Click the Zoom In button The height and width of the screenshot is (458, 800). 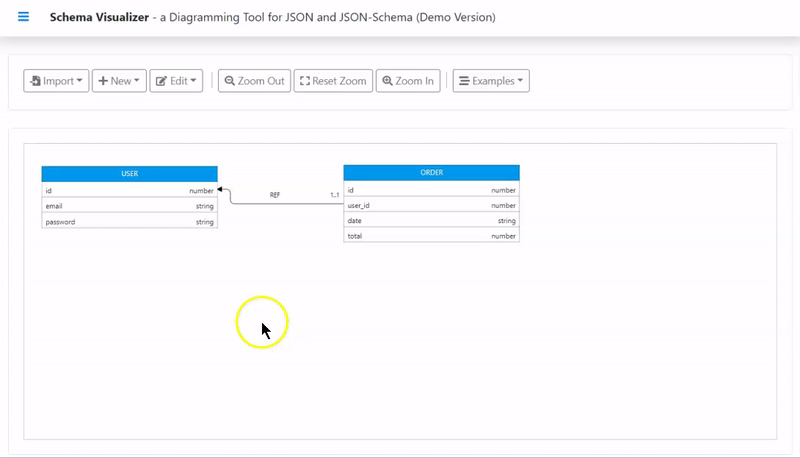tap(408, 81)
